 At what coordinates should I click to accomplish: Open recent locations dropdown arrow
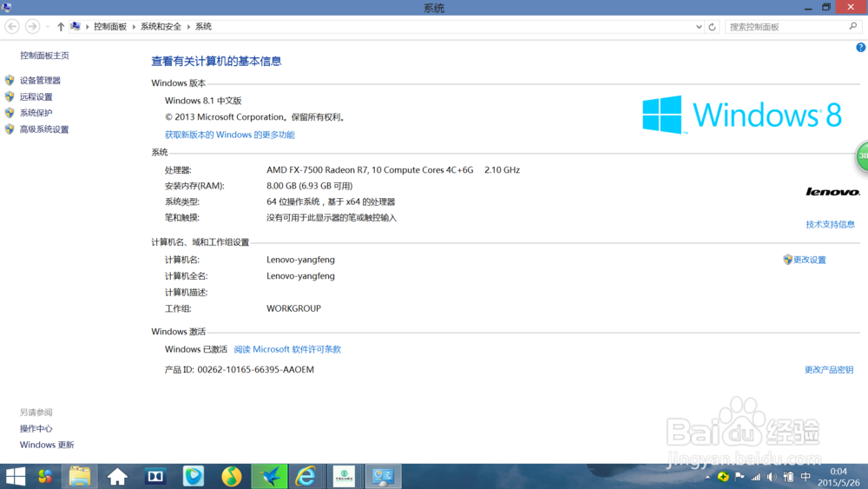[x=48, y=27]
